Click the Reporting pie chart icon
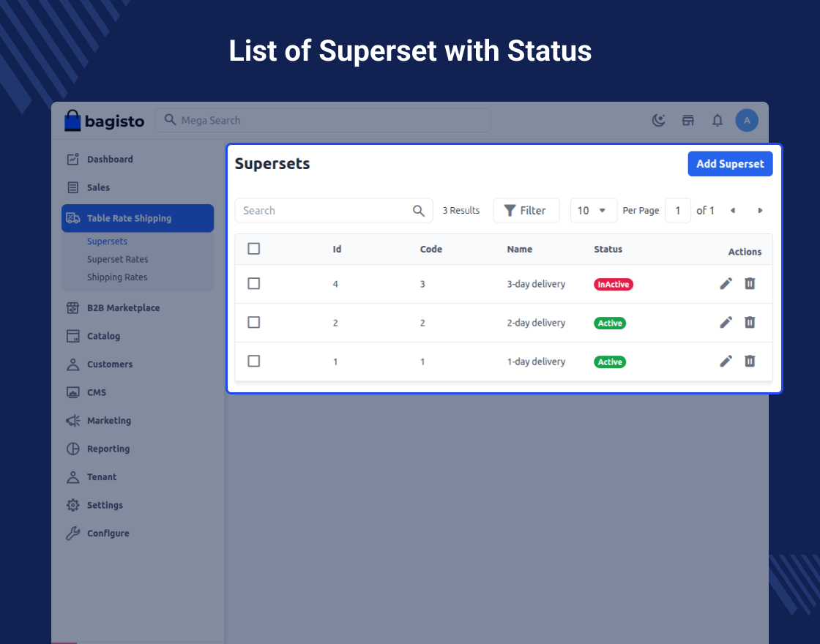Screen dimensions: 820x644 pos(72,449)
